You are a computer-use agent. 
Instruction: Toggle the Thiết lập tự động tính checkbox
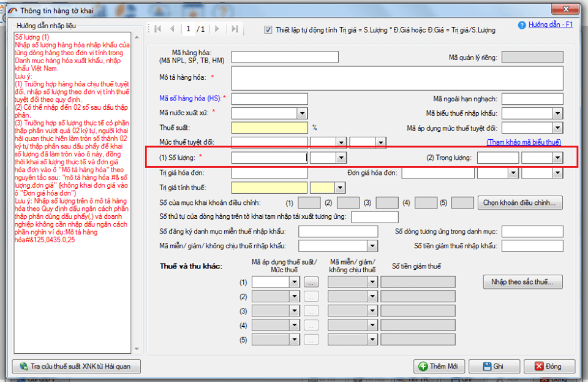[x=268, y=29]
